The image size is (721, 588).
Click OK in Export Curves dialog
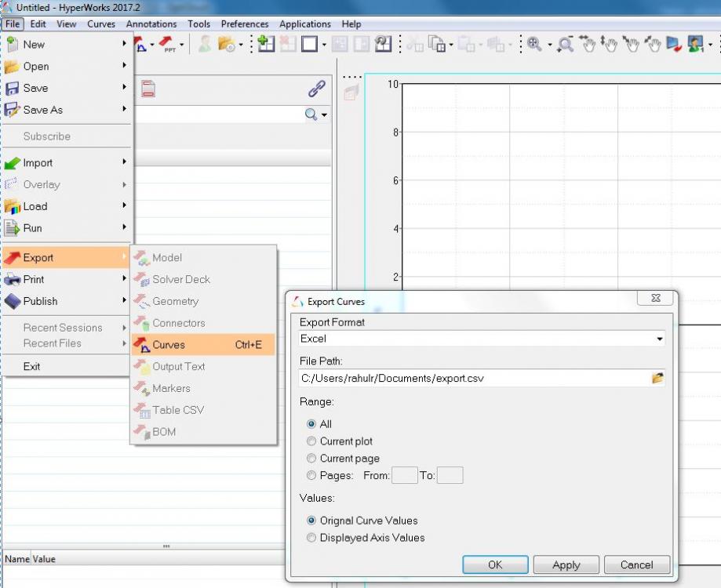point(495,564)
